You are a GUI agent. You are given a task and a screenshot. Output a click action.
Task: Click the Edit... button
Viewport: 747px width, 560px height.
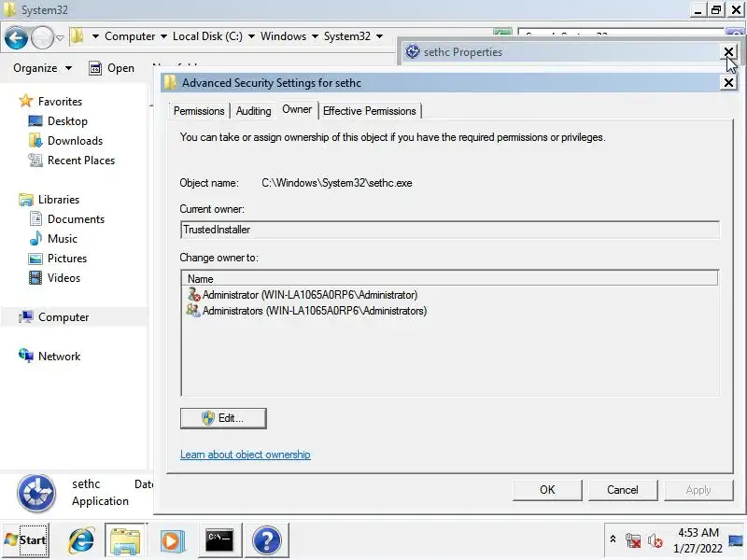(x=223, y=418)
